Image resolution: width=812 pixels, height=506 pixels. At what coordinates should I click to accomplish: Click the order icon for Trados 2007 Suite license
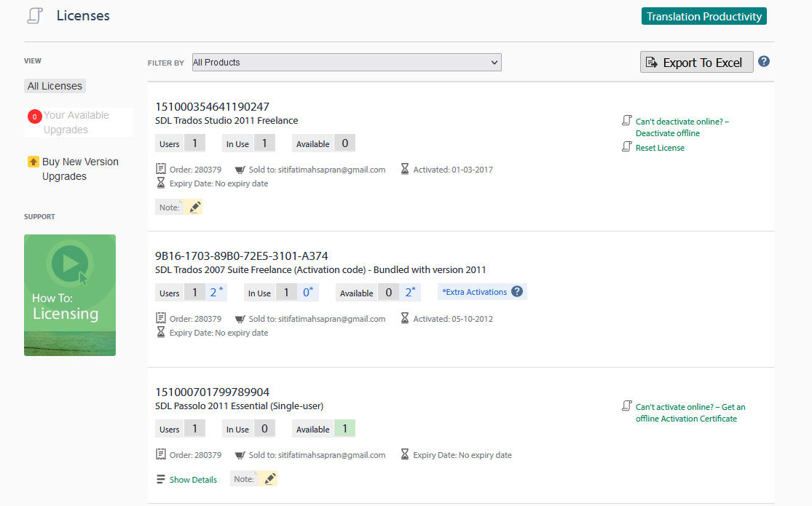pyautogui.click(x=161, y=318)
